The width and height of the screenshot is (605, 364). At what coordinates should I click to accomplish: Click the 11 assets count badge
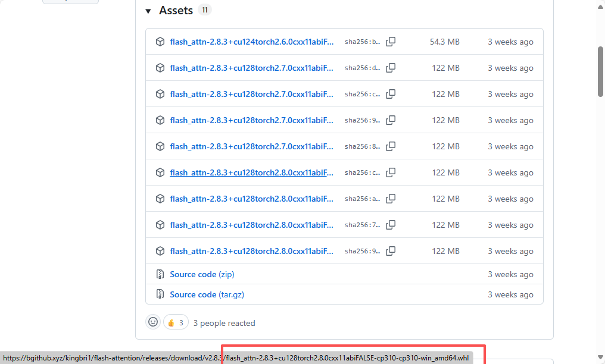point(205,10)
